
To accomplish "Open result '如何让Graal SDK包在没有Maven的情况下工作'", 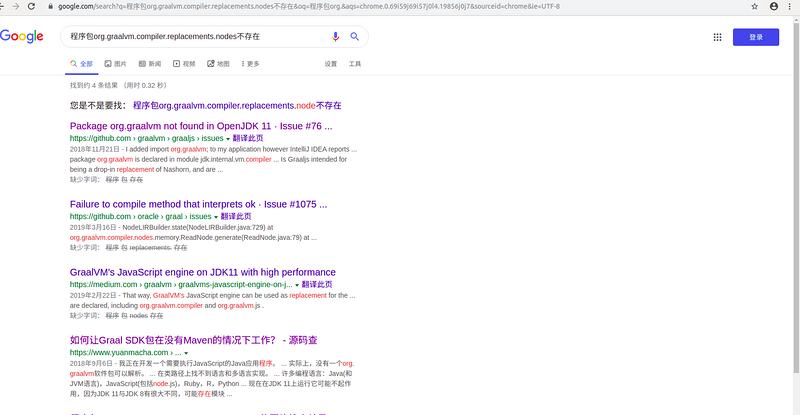I will point(193,340).
